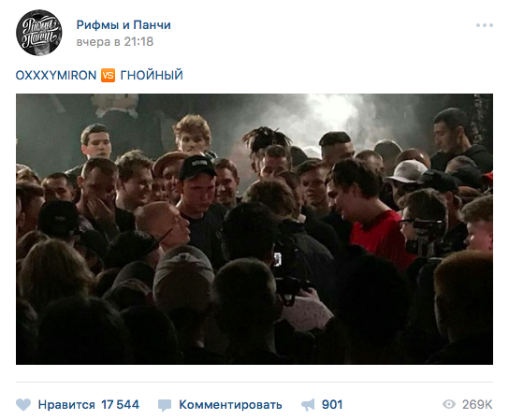Open the three-dot post options menu
The height and width of the screenshot is (420, 509).
(485, 25)
